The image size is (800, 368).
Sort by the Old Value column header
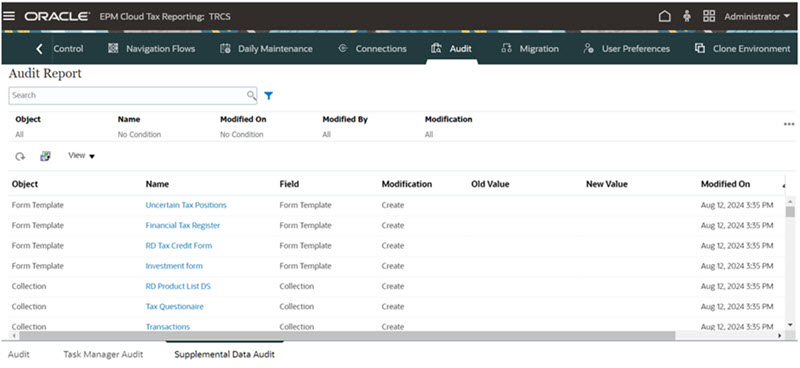tap(490, 184)
